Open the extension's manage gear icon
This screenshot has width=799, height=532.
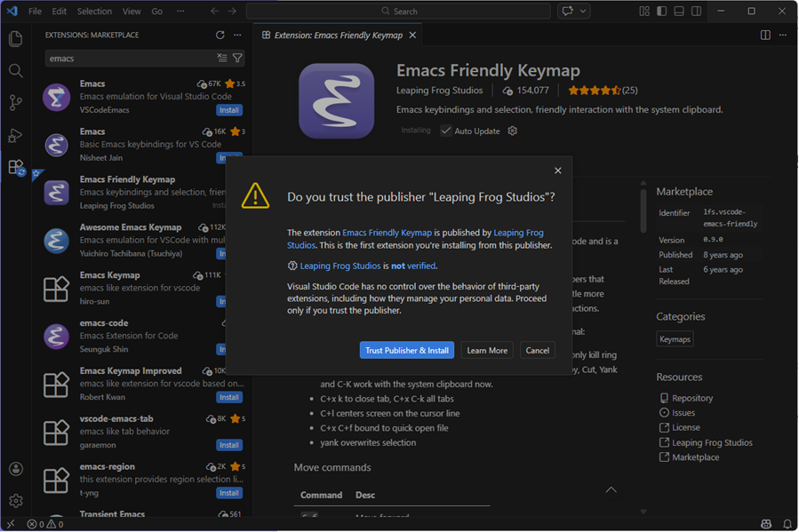pyautogui.click(x=512, y=131)
